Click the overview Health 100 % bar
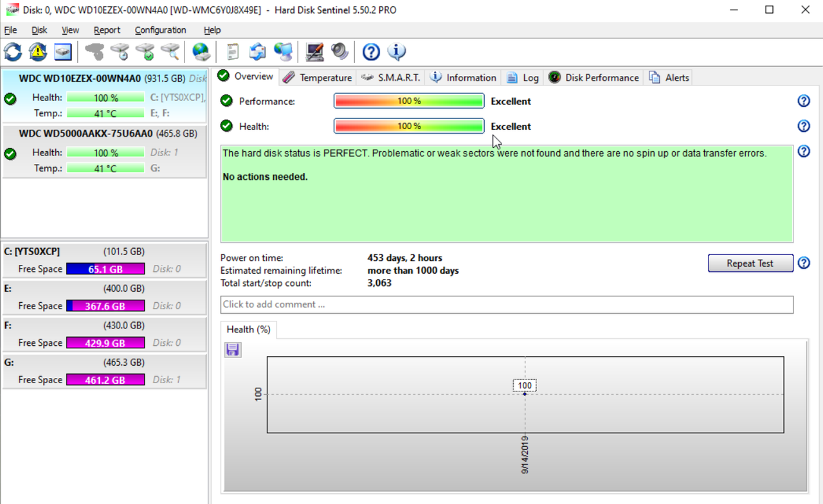Viewport: 823px width, 504px height. coord(409,126)
